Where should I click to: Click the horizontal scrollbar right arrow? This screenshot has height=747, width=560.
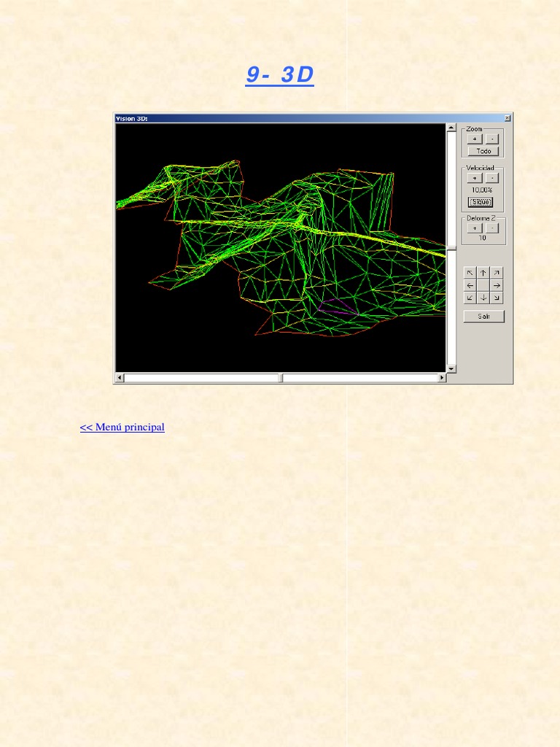[x=442, y=378]
